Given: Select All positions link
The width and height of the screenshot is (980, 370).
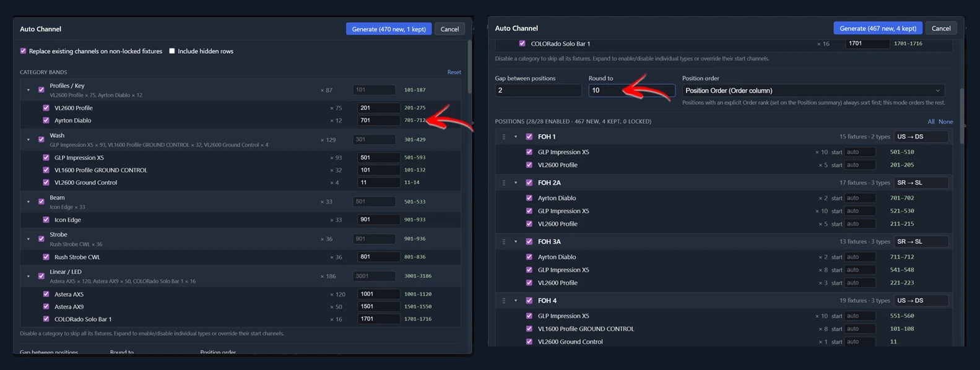Looking at the screenshot, I should [931, 122].
